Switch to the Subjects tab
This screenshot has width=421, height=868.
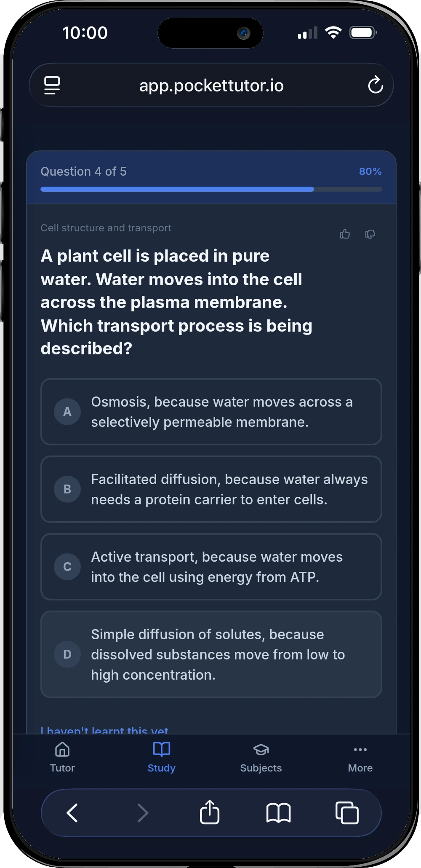pos(261,757)
